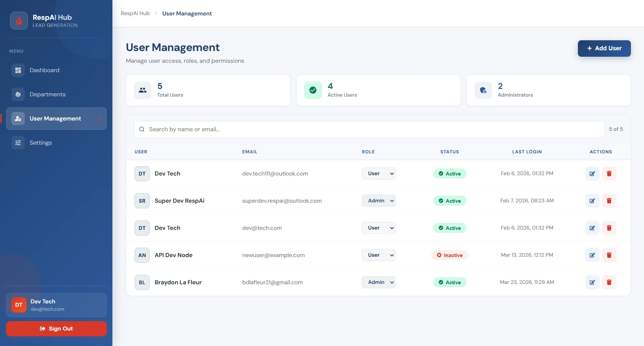Image resolution: width=644 pixels, height=346 pixels.
Task: Open role dropdown for API Dev Node
Action: (379, 255)
